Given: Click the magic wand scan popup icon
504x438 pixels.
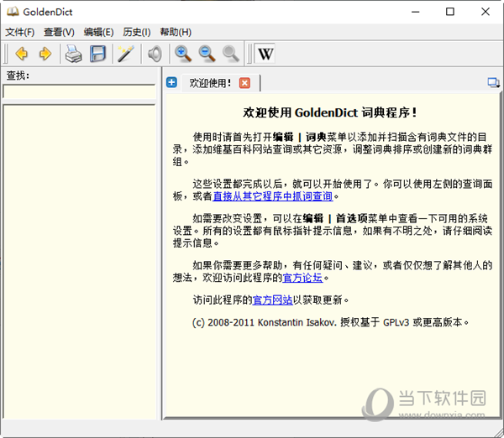Looking at the screenshot, I should coord(126,54).
